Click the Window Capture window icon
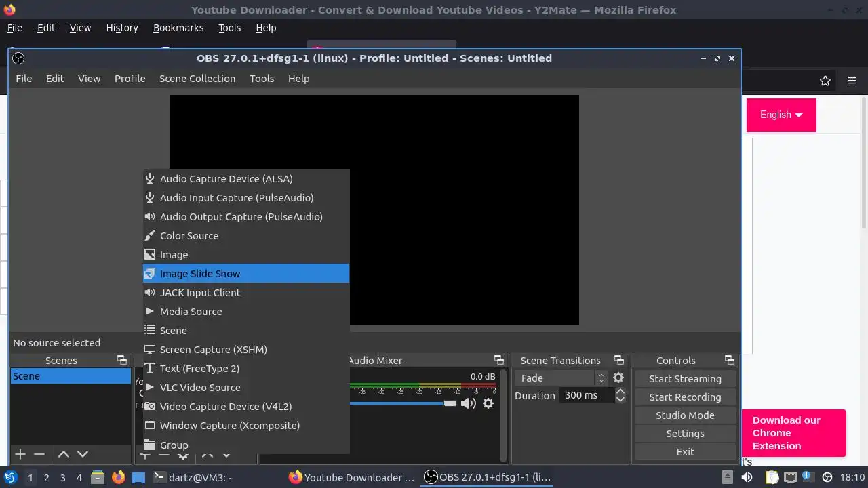This screenshot has height=488, width=868. pos(150,426)
